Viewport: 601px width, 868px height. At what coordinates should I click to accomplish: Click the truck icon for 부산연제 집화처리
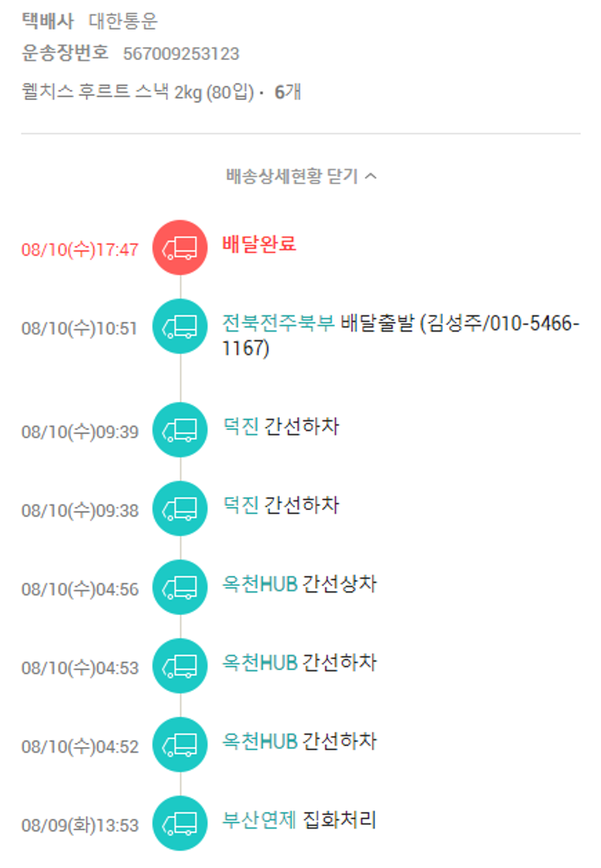tap(180, 822)
